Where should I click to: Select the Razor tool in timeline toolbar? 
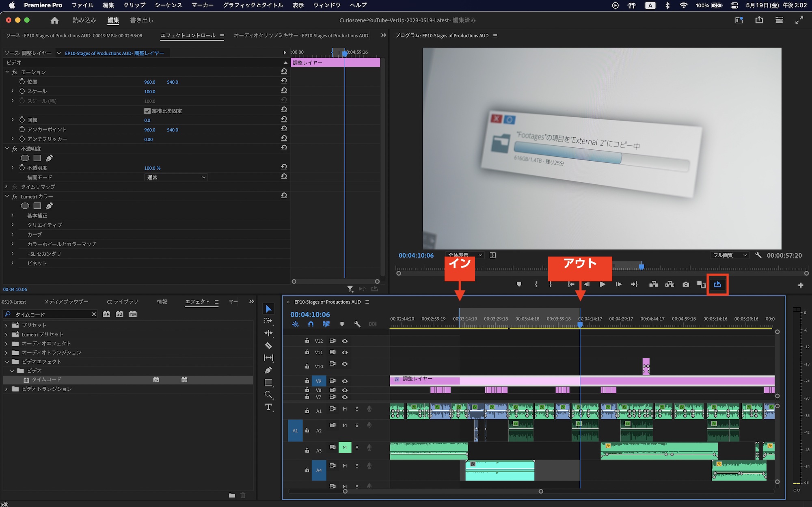(268, 346)
